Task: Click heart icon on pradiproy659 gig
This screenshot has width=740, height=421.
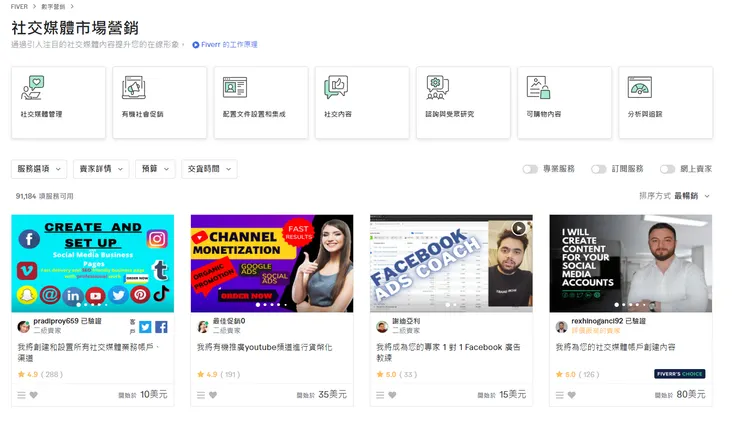Action: point(34,395)
